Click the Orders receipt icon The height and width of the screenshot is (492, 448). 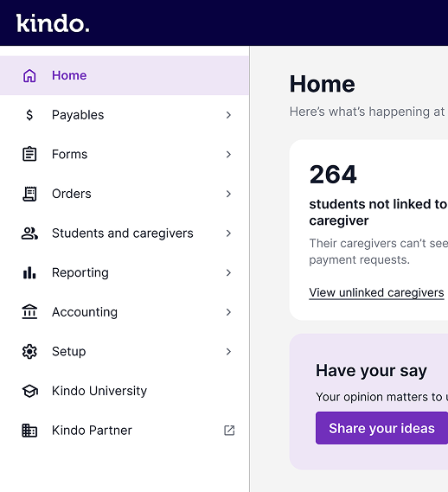point(29,194)
